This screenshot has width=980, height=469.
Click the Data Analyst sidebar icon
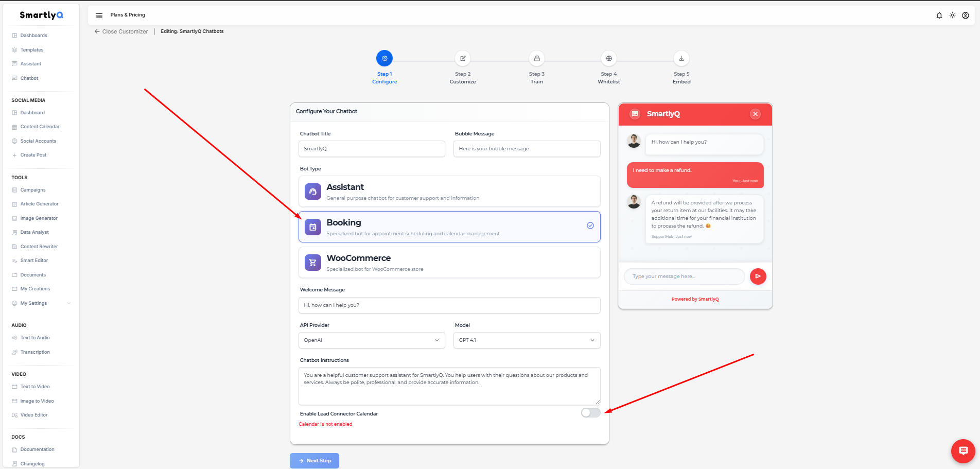click(14, 233)
